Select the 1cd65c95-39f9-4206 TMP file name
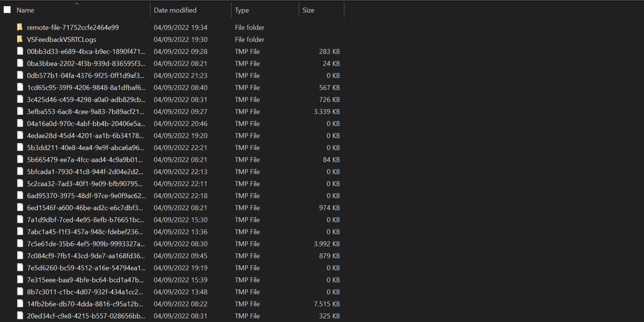 (x=86, y=88)
